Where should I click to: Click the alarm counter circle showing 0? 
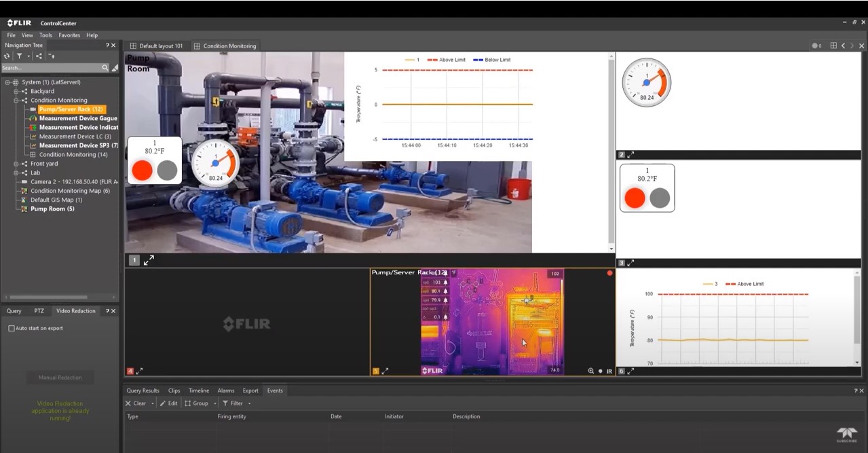point(816,46)
